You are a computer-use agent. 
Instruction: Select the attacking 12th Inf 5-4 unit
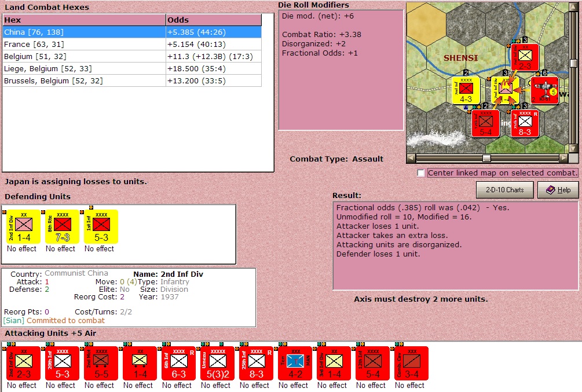[x=373, y=363]
